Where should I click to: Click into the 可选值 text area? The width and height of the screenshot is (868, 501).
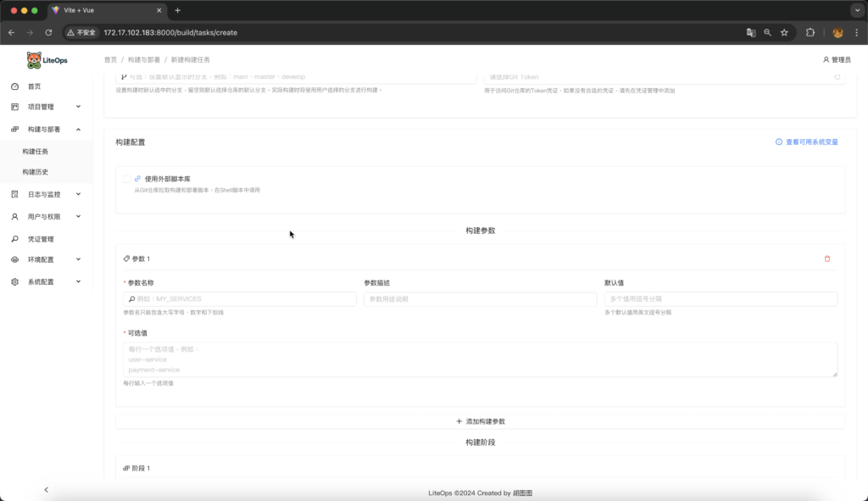480,359
